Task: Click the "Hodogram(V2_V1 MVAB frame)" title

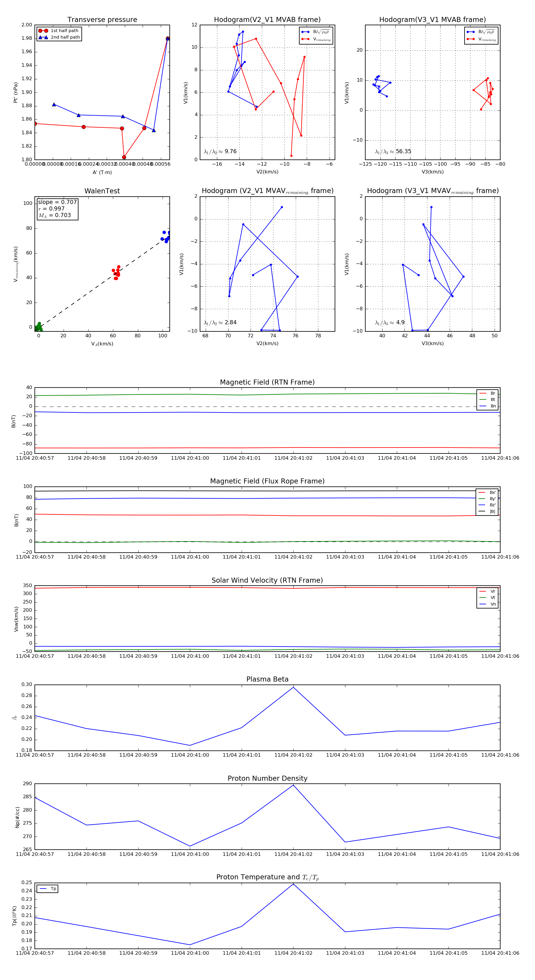Action: (x=267, y=20)
